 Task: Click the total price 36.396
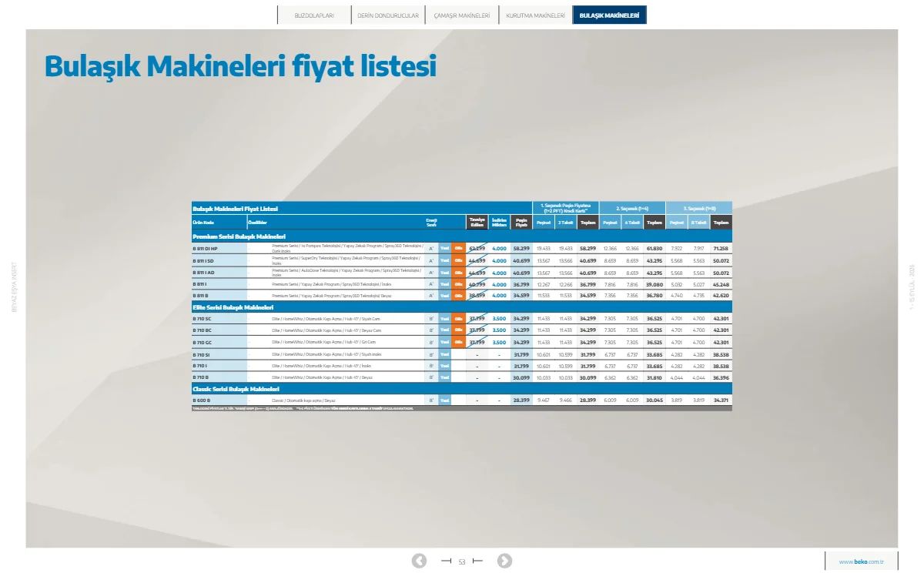tap(721, 377)
